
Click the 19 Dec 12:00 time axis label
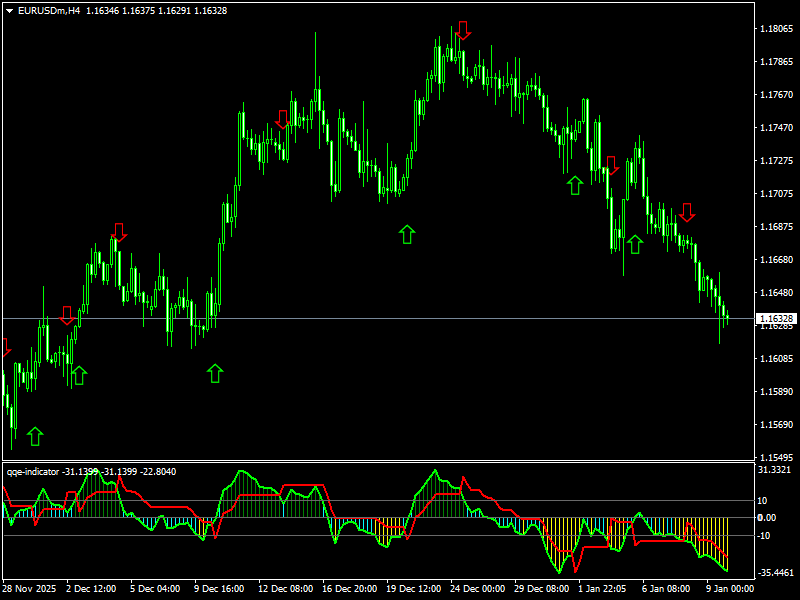(x=414, y=589)
